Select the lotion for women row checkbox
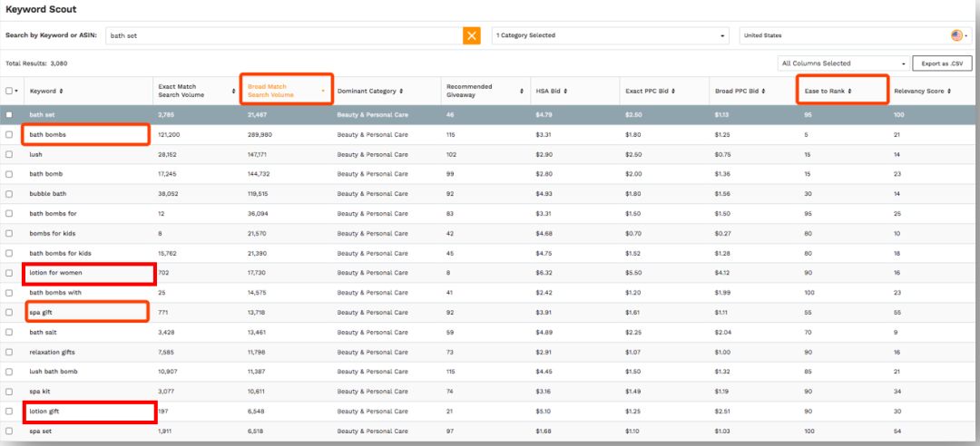980x446 pixels. click(x=10, y=273)
